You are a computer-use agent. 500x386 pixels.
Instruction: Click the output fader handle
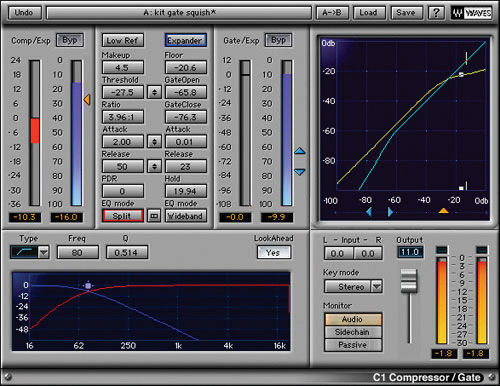pos(409,281)
